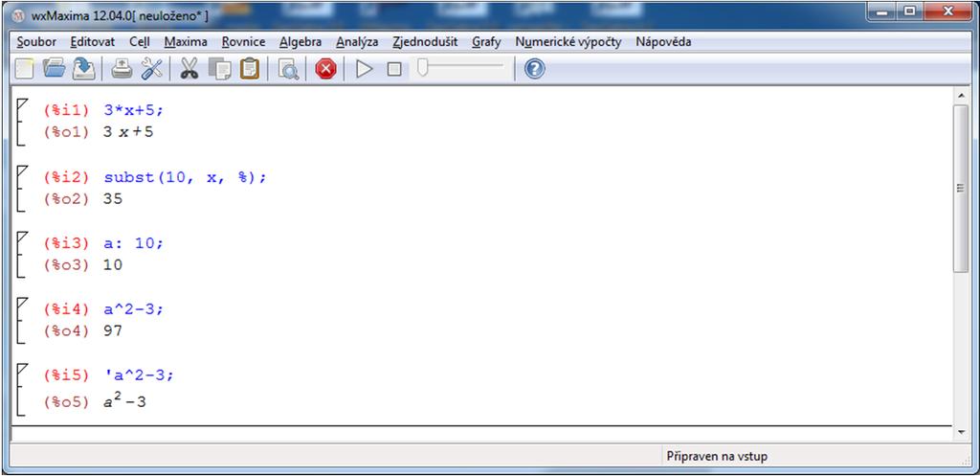Click the input text a: 10;

tap(133, 243)
